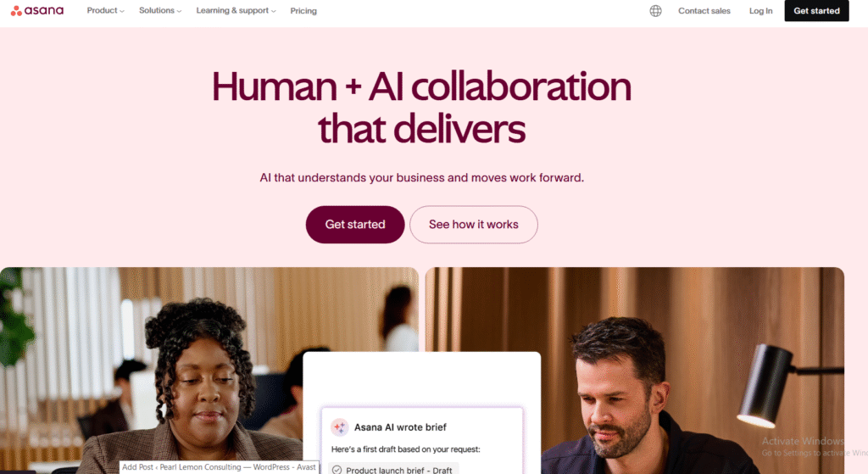Click the maroon Get started hero button
The width and height of the screenshot is (868, 474).
355,224
